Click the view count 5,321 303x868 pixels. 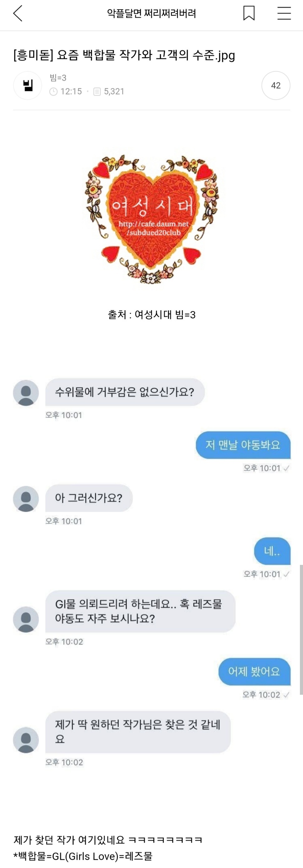coord(114,92)
